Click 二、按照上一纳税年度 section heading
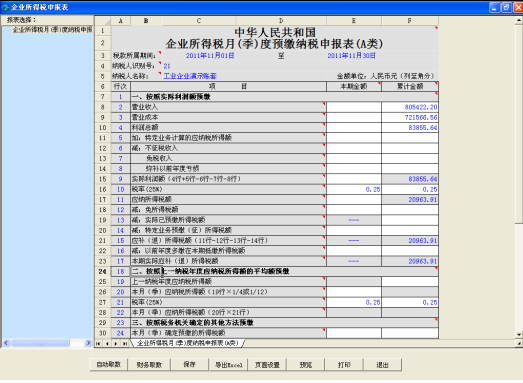 (x=211, y=271)
